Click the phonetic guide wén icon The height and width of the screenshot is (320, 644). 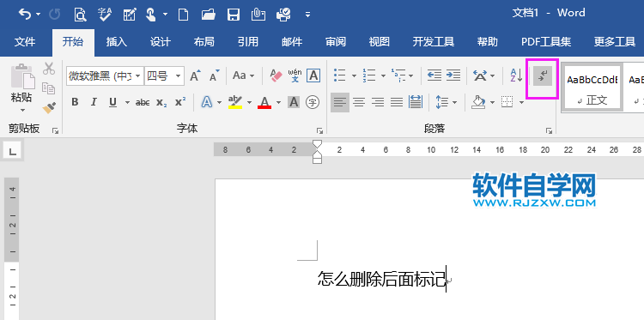coord(295,75)
